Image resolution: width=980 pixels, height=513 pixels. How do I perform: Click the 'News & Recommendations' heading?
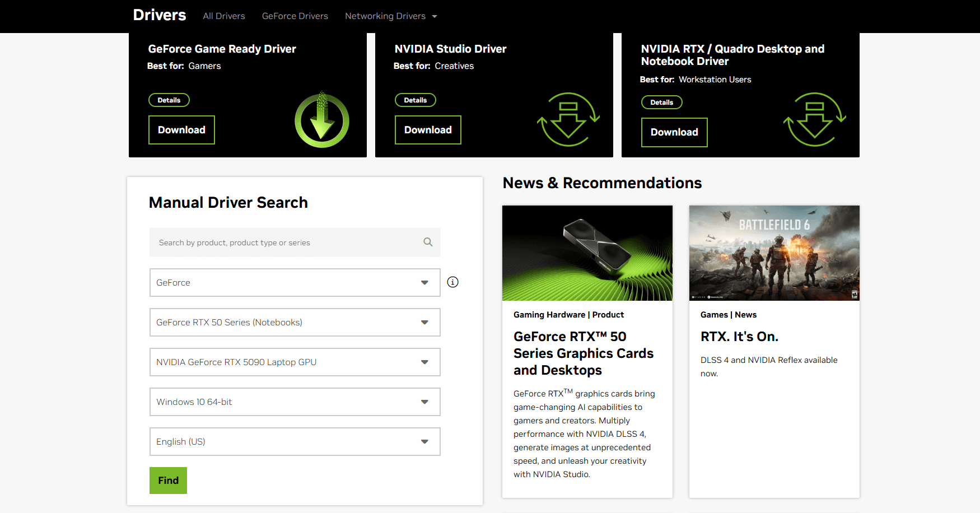click(x=602, y=183)
